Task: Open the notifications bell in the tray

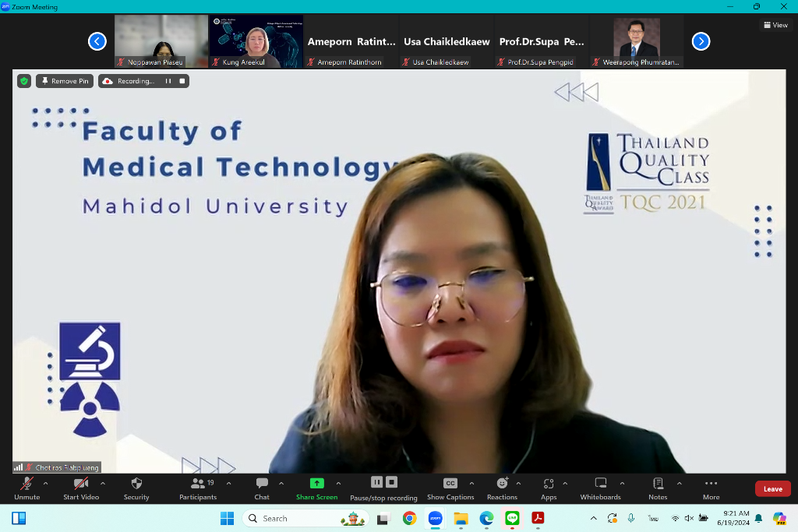Action: pos(758,518)
